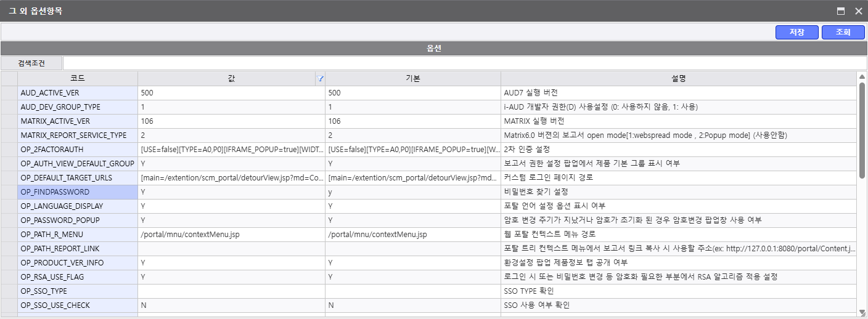Select the OP_FINDPASSWORD code cell

point(78,192)
